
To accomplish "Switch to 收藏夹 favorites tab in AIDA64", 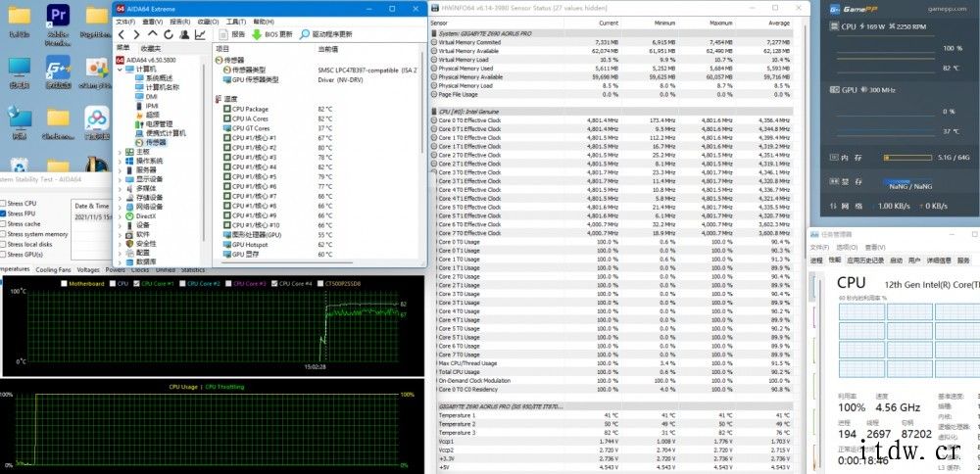I will (150, 48).
